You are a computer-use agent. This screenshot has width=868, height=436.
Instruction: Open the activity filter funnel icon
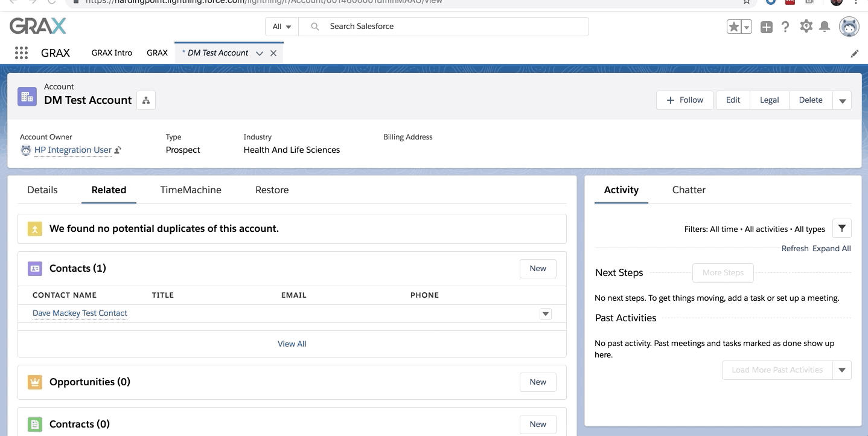click(842, 228)
